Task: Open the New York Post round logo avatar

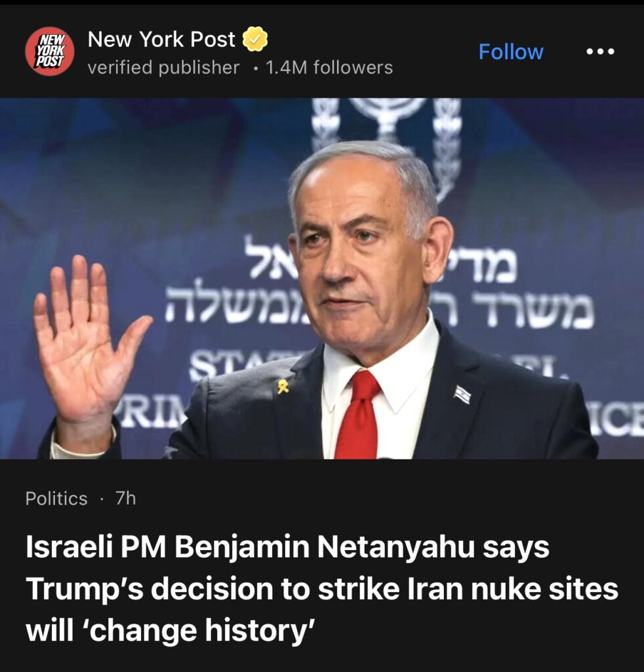Action: pyautogui.click(x=50, y=51)
